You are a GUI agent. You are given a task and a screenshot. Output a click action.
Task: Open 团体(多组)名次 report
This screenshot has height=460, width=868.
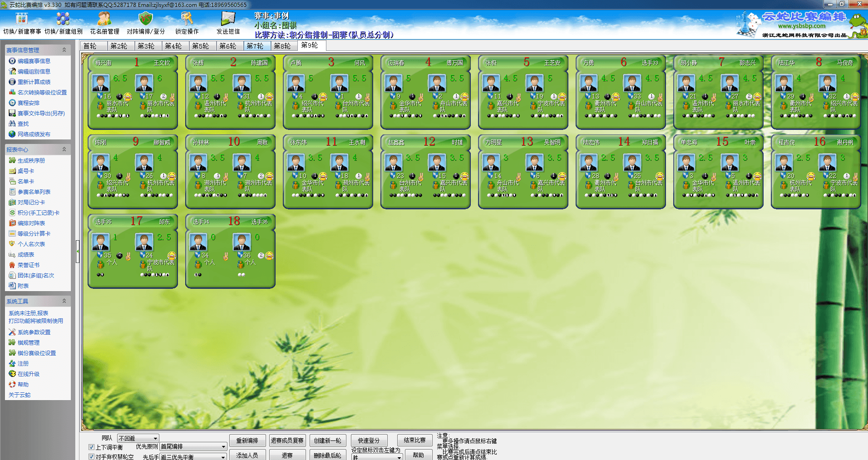(x=31, y=275)
